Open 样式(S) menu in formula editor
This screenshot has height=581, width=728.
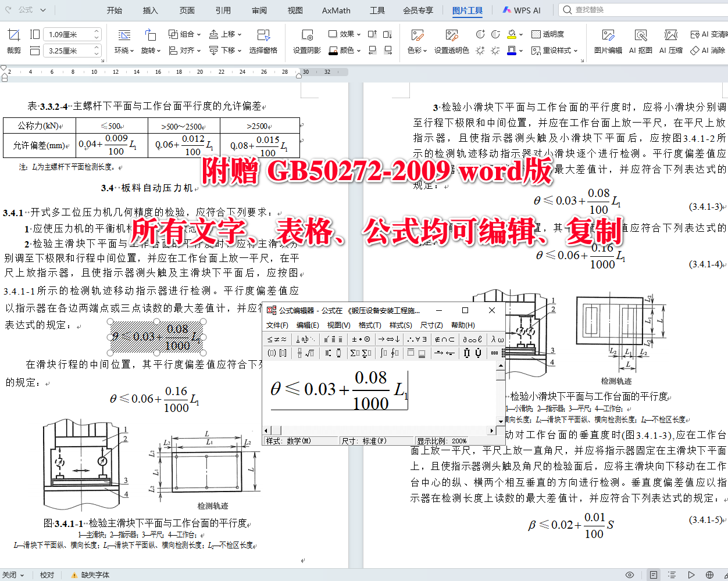click(x=401, y=325)
